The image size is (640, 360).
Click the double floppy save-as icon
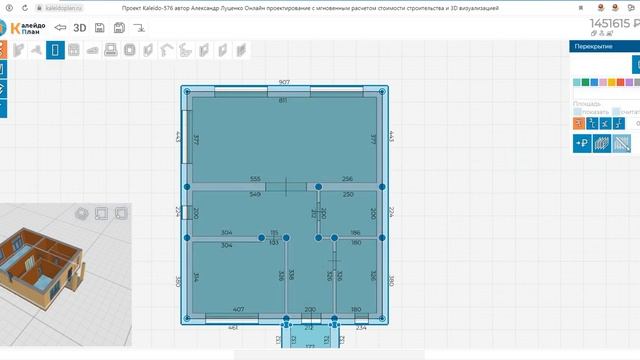119,28
